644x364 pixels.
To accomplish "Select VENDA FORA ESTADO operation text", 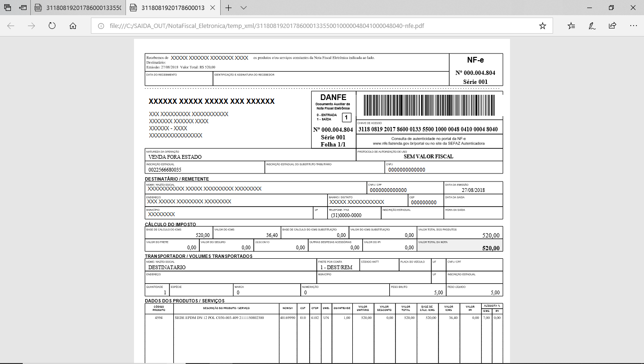I will click(x=175, y=157).
